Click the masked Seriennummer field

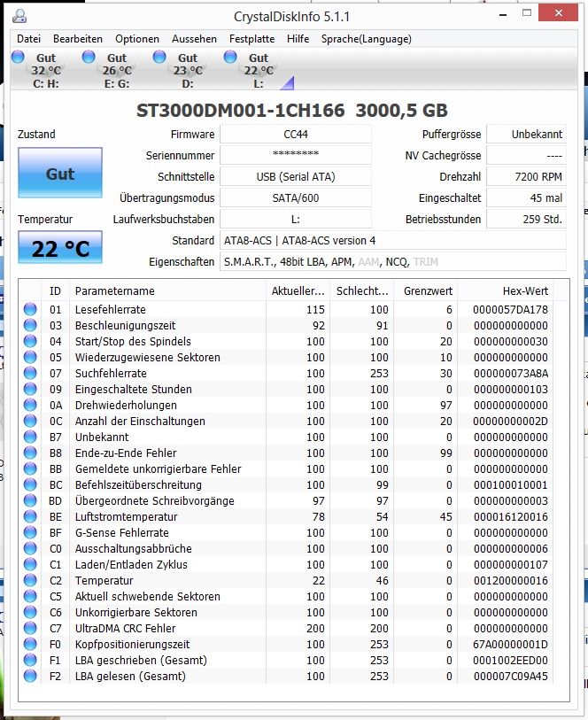pos(296,155)
